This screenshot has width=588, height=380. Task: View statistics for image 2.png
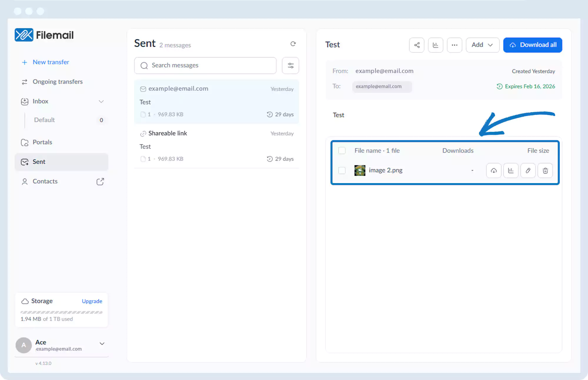click(x=511, y=170)
